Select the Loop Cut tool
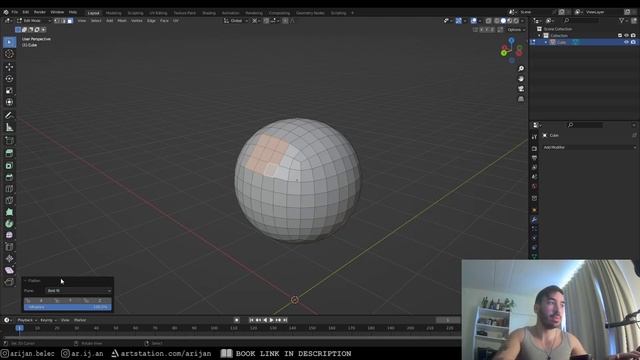The image size is (640, 360). (x=9, y=189)
